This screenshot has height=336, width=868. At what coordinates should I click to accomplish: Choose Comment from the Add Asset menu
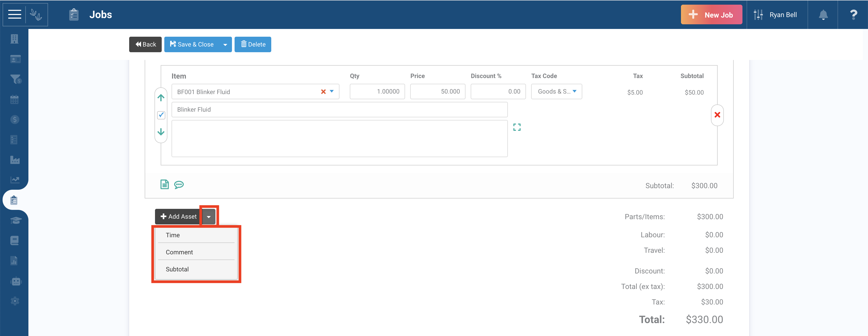pos(196,252)
